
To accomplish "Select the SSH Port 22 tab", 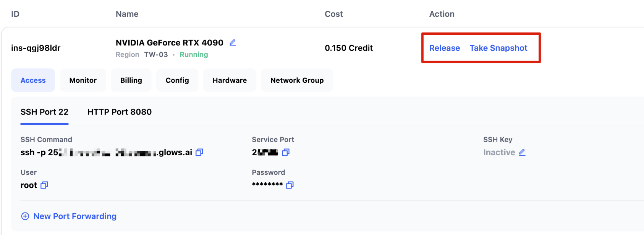I will (x=44, y=112).
